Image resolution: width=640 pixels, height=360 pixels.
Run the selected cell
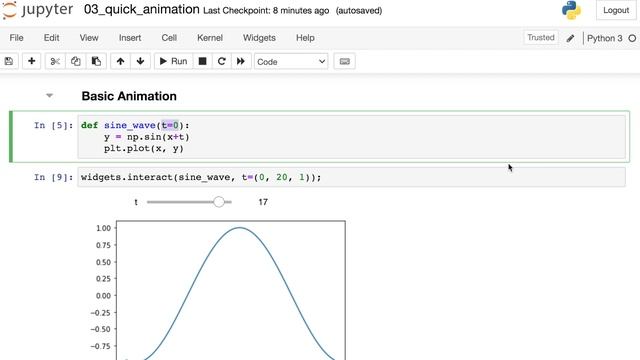[173, 61]
